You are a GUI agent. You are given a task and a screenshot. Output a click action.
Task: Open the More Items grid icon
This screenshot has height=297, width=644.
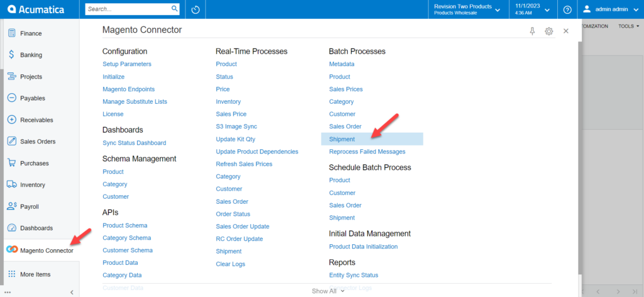click(x=11, y=274)
